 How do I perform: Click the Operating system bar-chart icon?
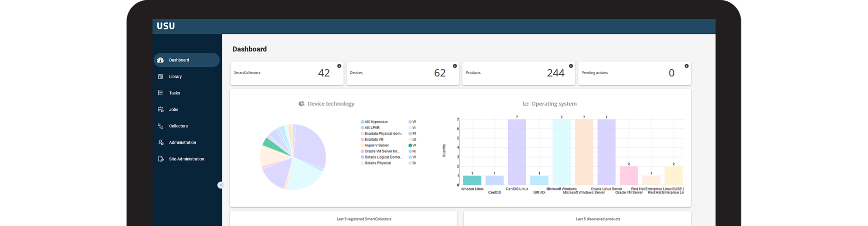[x=526, y=104]
